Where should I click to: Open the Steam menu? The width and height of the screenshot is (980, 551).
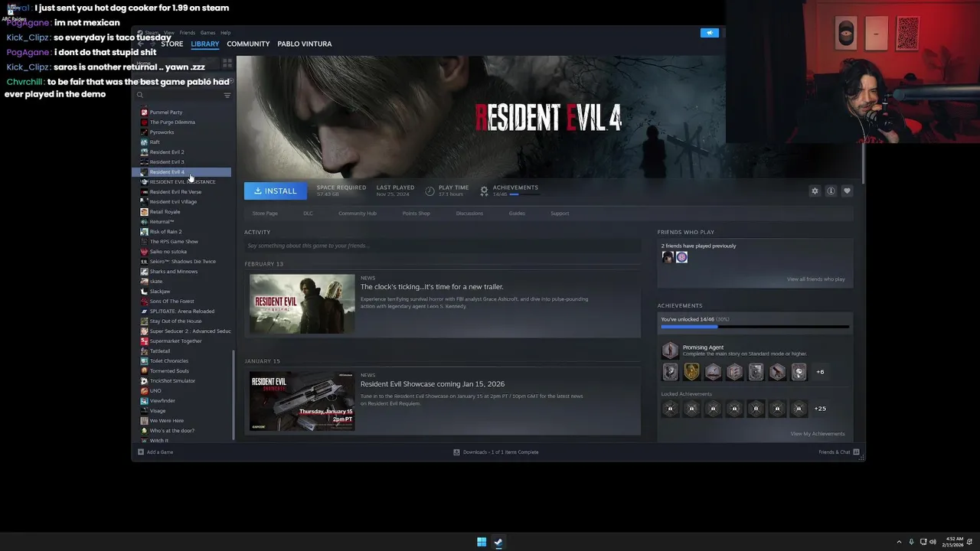click(152, 33)
